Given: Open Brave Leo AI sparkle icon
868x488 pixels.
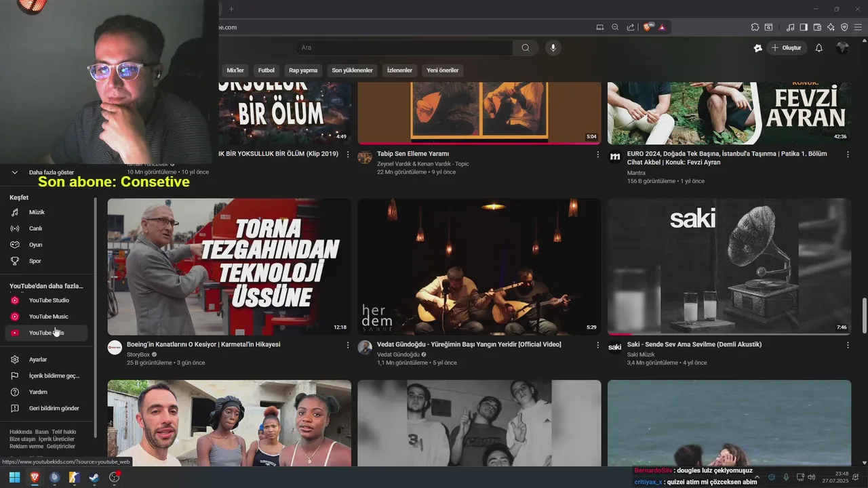Looking at the screenshot, I should (x=831, y=27).
